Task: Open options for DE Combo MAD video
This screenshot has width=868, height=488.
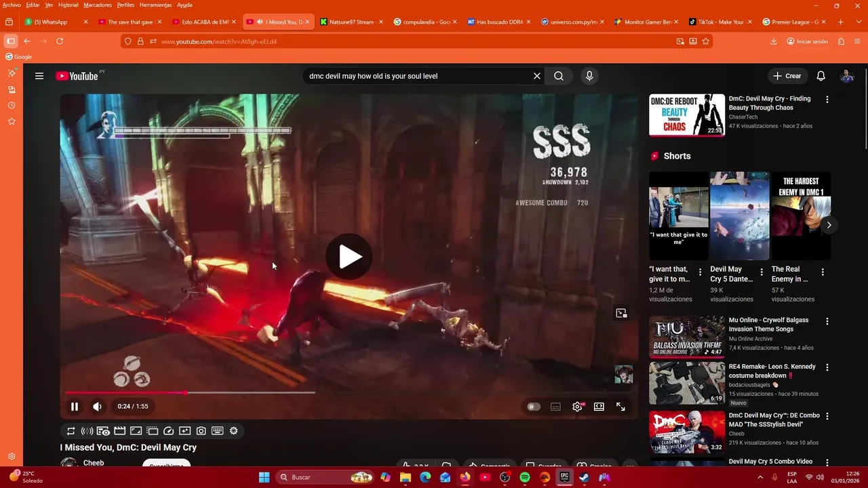Action: coord(827,416)
